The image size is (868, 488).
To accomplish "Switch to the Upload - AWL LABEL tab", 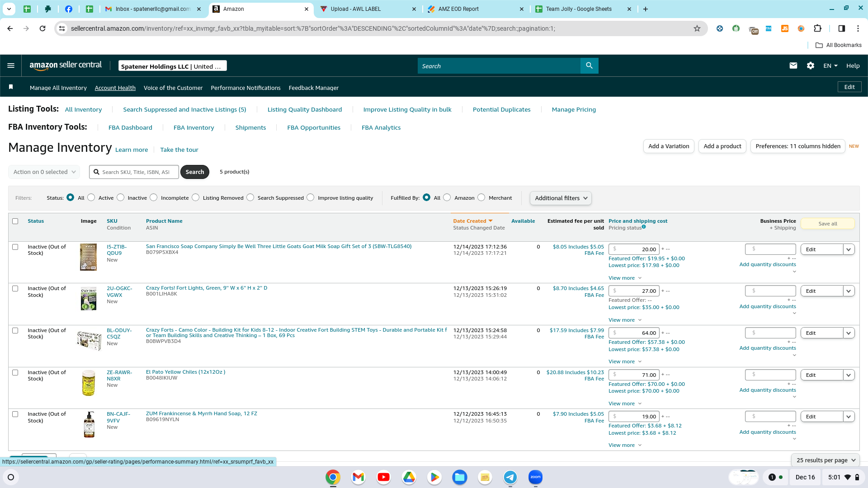I will point(368,9).
